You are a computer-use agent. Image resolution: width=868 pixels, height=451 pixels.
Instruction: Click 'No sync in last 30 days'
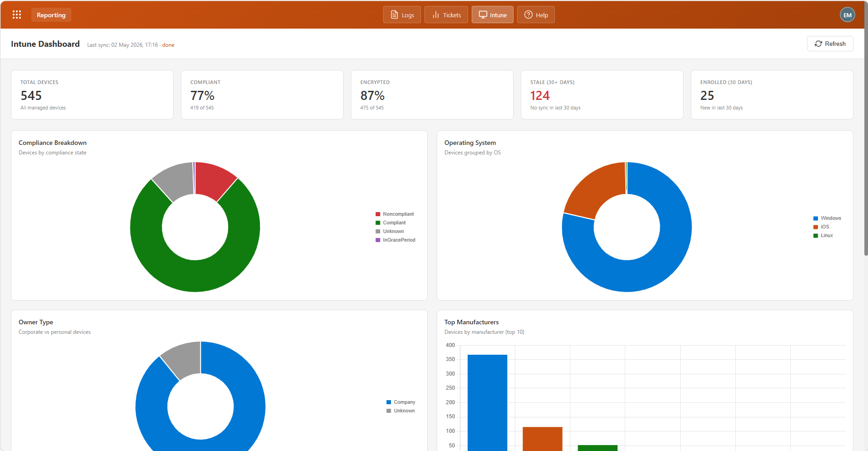coord(555,108)
